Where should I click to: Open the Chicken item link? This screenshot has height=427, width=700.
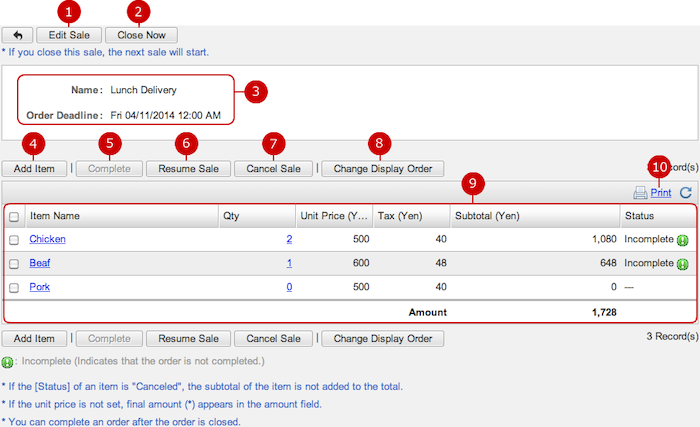(x=47, y=239)
